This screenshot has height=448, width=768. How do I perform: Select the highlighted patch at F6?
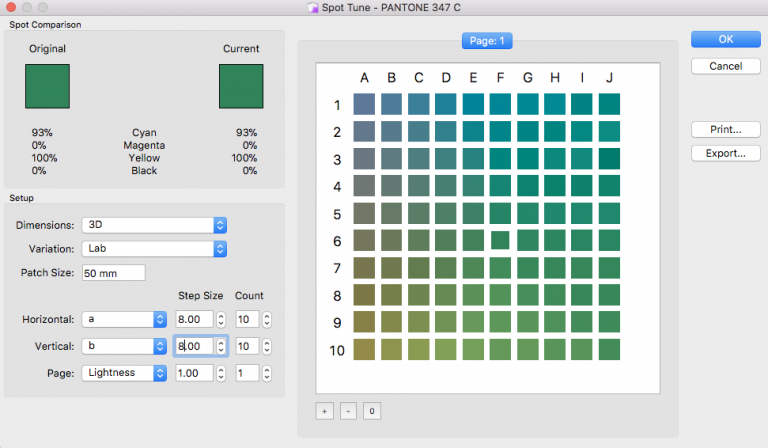click(500, 240)
